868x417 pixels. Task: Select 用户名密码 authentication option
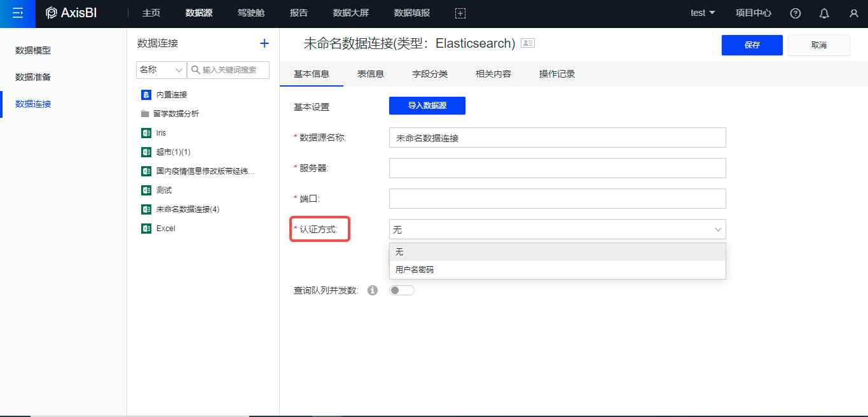415,270
